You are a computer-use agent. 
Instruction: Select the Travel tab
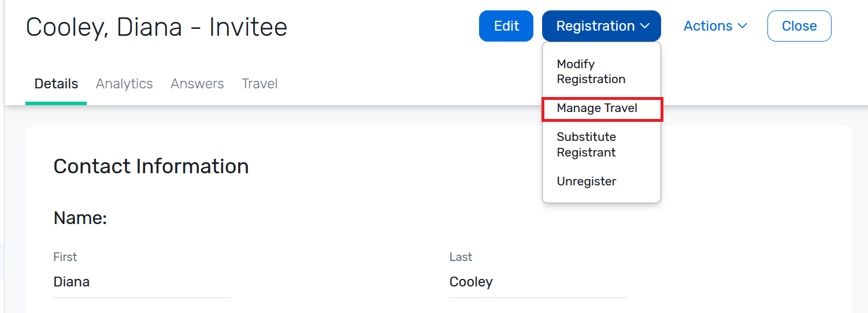[259, 84]
